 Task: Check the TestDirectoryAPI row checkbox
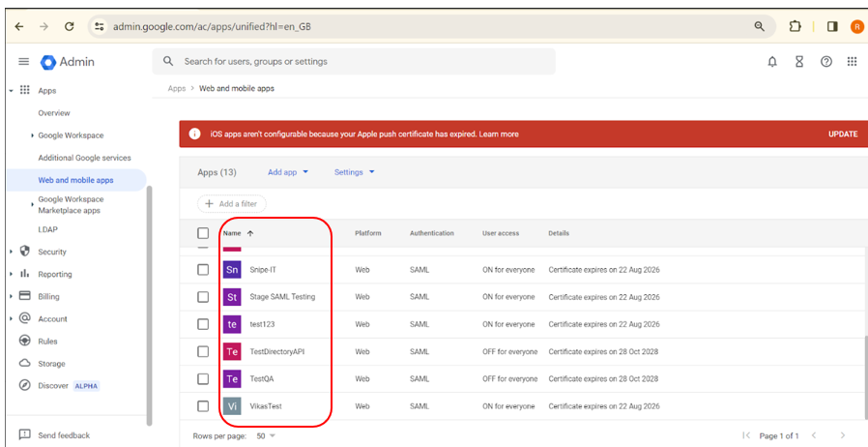(x=203, y=352)
